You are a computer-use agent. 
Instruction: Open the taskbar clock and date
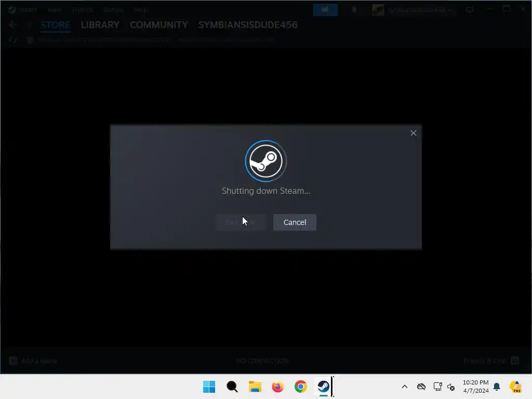pos(476,387)
